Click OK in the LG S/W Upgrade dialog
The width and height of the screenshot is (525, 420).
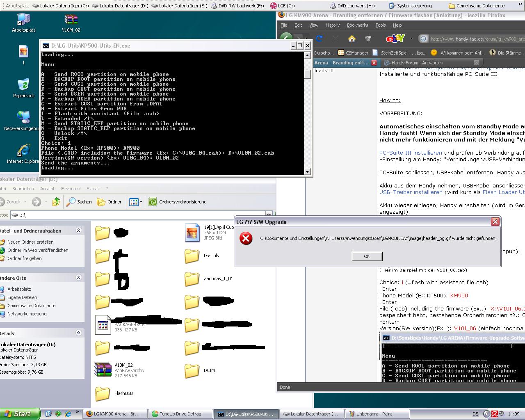[x=367, y=256]
